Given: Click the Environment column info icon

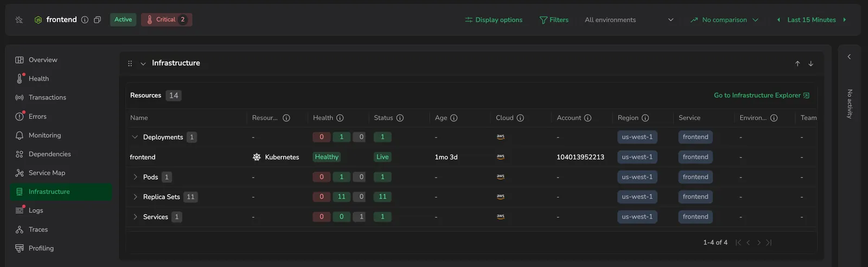Looking at the screenshot, I should point(774,118).
